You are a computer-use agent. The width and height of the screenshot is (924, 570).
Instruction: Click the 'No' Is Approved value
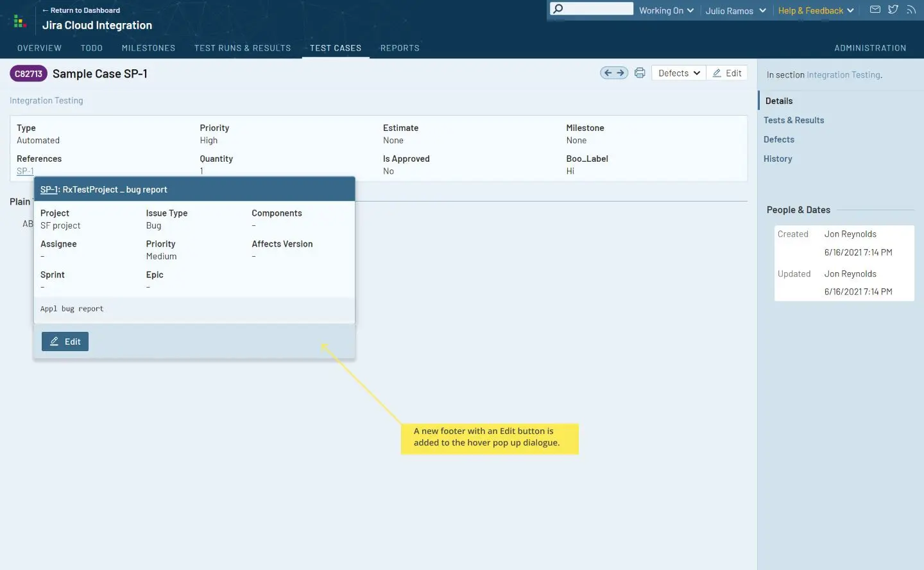[x=388, y=171]
